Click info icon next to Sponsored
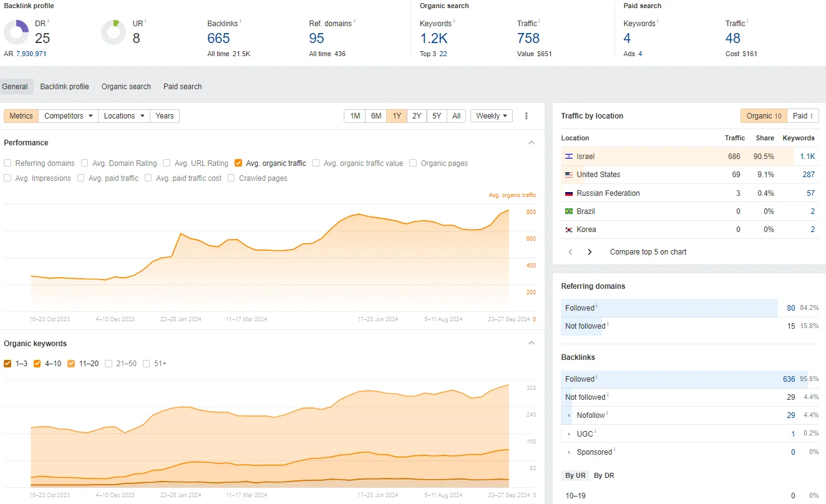The height and width of the screenshot is (504, 826). click(615, 450)
